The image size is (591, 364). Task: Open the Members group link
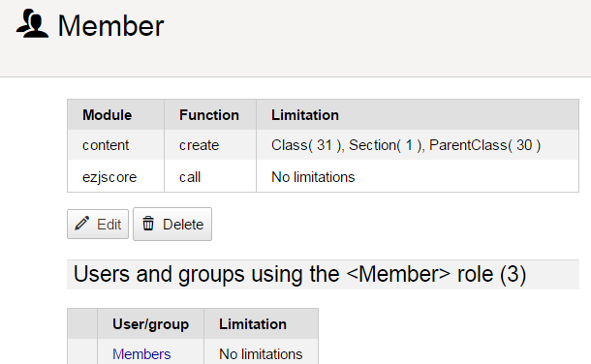(x=141, y=354)
